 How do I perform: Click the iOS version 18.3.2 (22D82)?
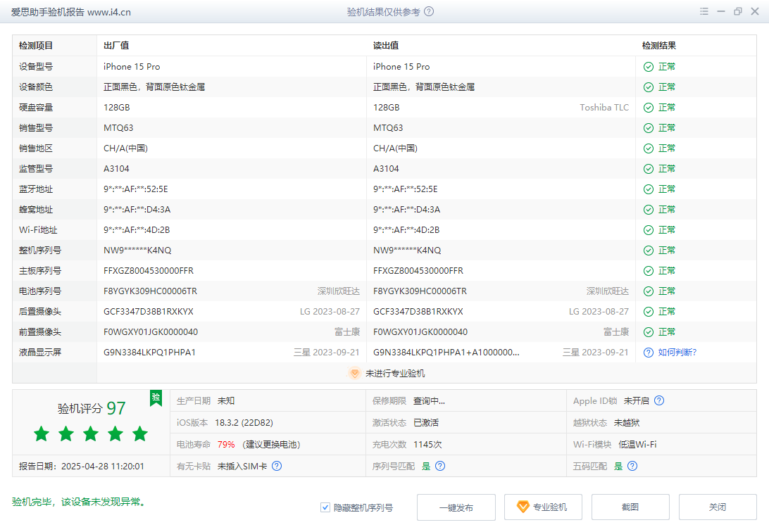click(244, 423)
